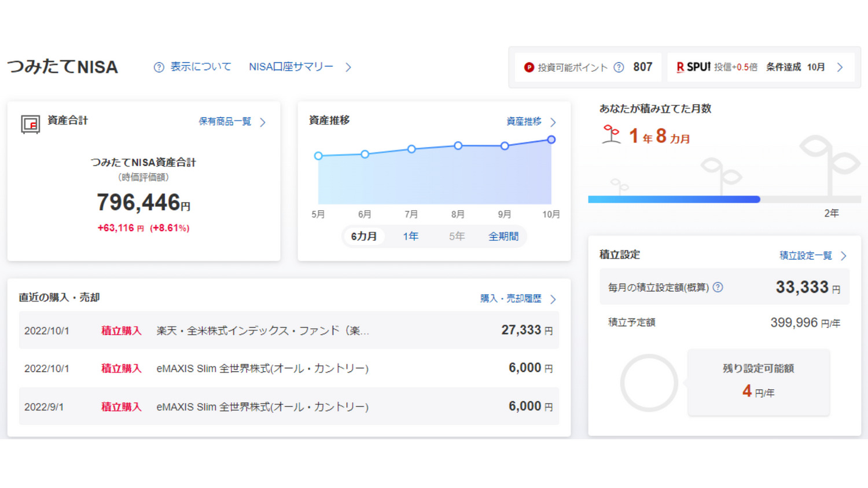Open the 資産推移 link in chart card
This screenshot has height=488, width=868.
[524, 122]
